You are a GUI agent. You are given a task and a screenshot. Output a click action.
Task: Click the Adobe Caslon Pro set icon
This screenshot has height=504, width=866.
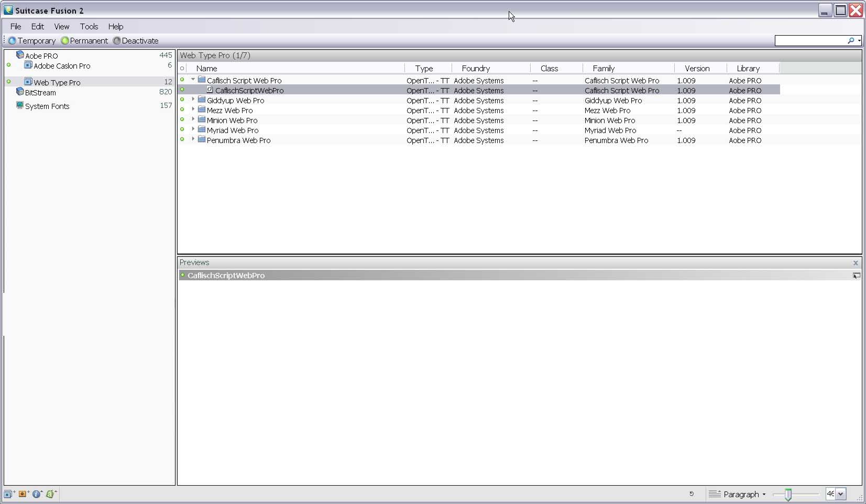(28, 65)
